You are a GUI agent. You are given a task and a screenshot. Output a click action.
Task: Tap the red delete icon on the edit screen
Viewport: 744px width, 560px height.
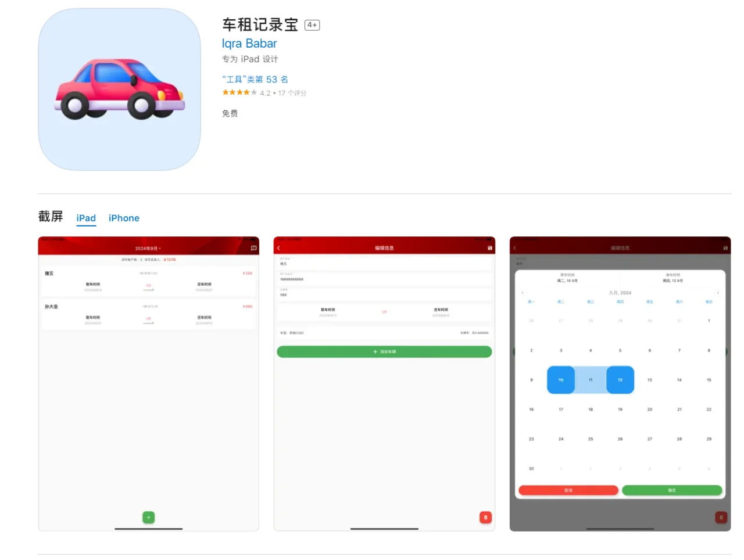(485, 516)
